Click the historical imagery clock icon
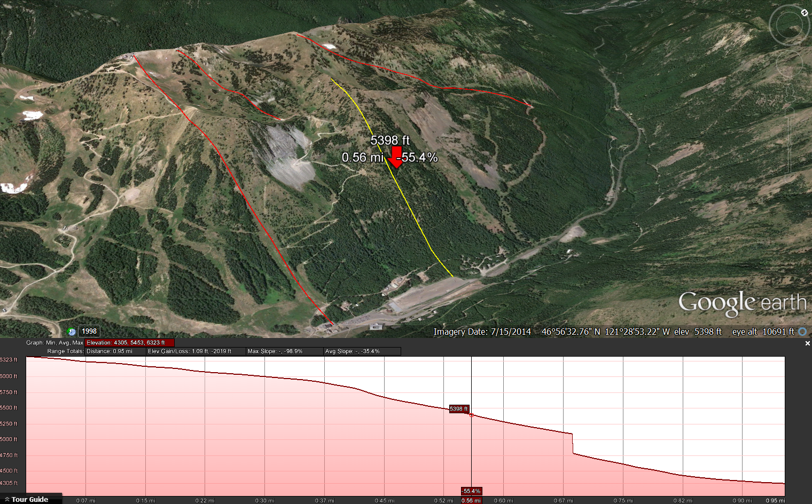The image size is (812, 504). 72,332
